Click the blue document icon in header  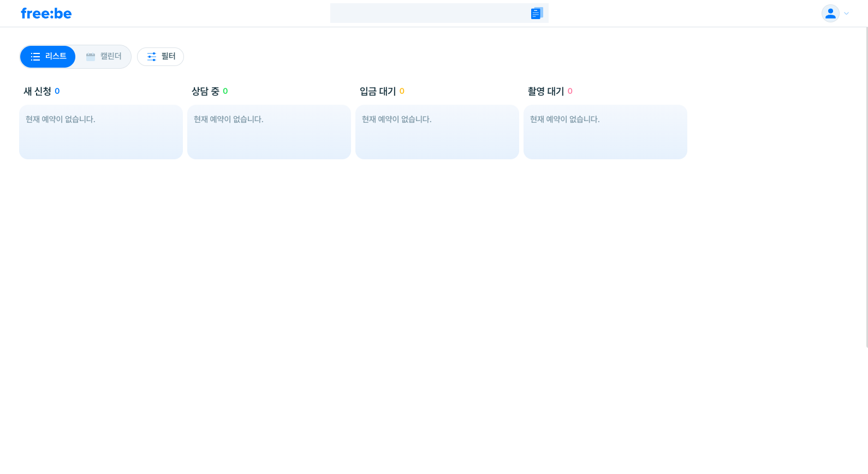pos(537,13)
